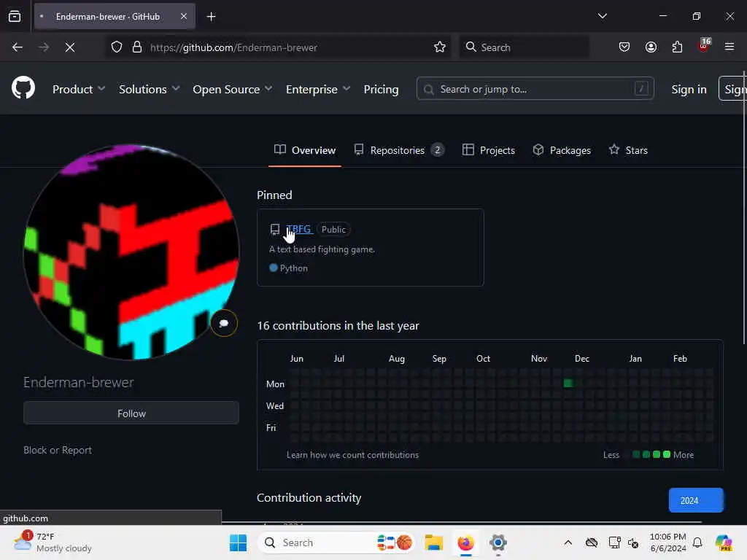747x560 pixels.
Task: Select the Overview tab
Action: point(305,150)
